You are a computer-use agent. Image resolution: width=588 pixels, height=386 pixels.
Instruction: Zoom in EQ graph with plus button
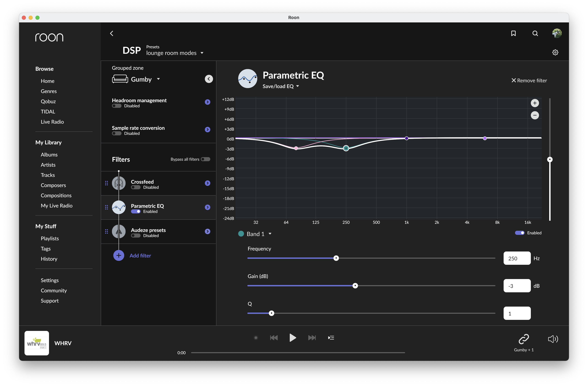[x=535, y=103]
